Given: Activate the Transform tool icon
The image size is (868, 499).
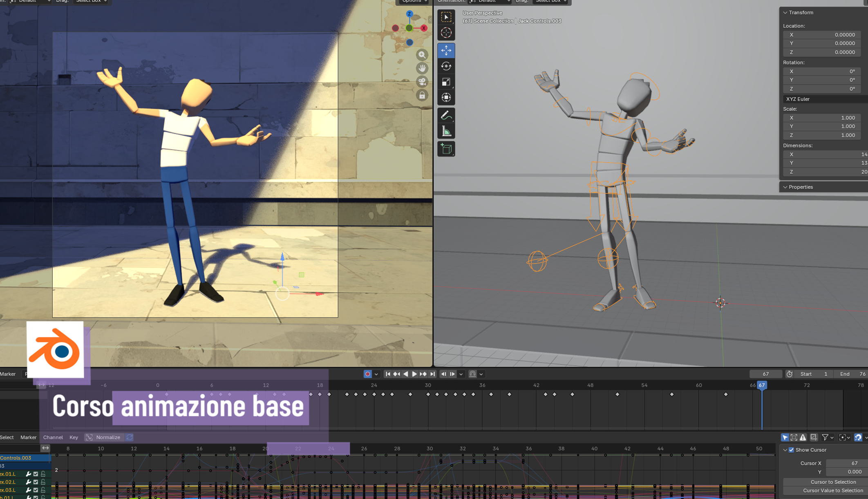Looking at the screenshot, I should click(x=446, y=97).
